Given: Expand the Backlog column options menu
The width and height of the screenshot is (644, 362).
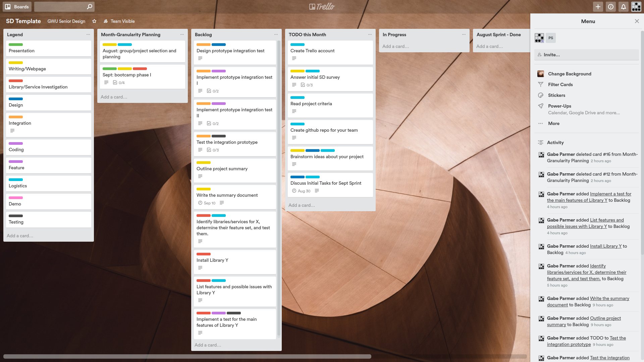Looking at the screenshot, I should [275, 35].
